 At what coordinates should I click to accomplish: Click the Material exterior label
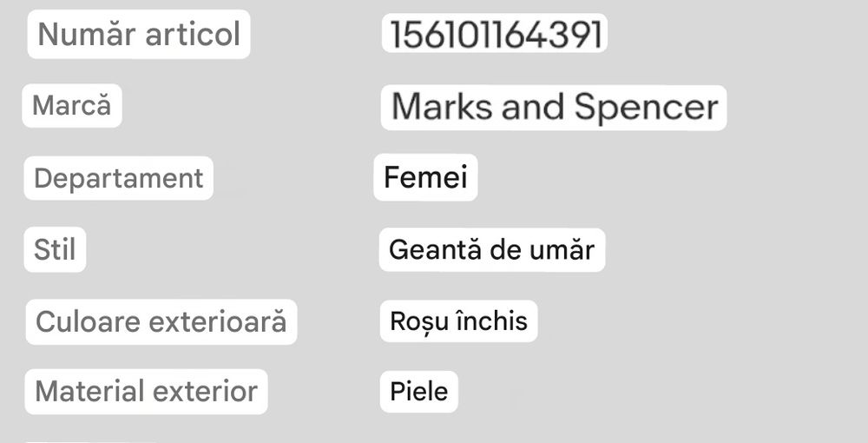(x=146, y=392)
